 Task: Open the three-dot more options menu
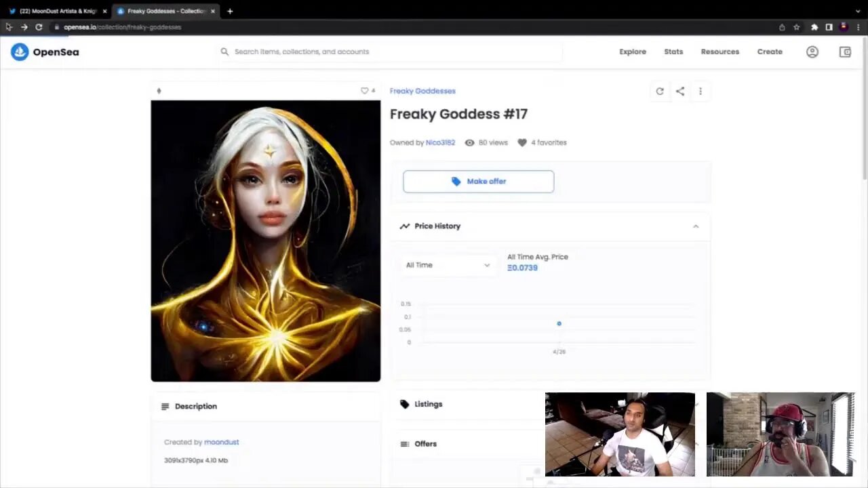[701, 91]
